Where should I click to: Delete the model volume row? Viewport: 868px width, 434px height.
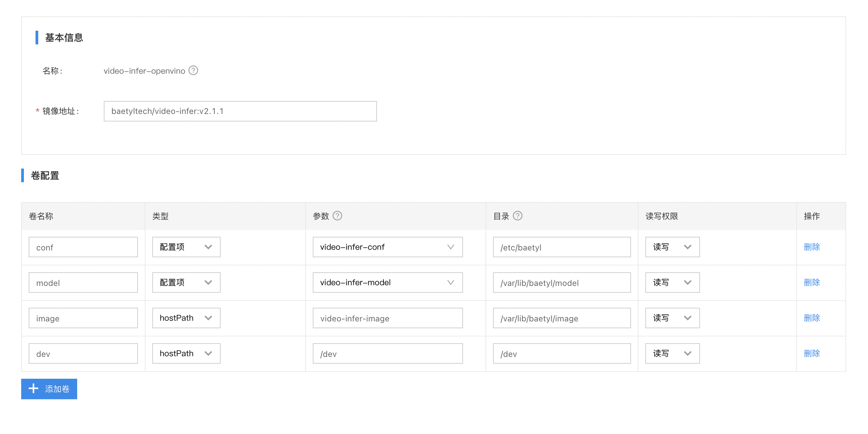click(x=812, y=283)
